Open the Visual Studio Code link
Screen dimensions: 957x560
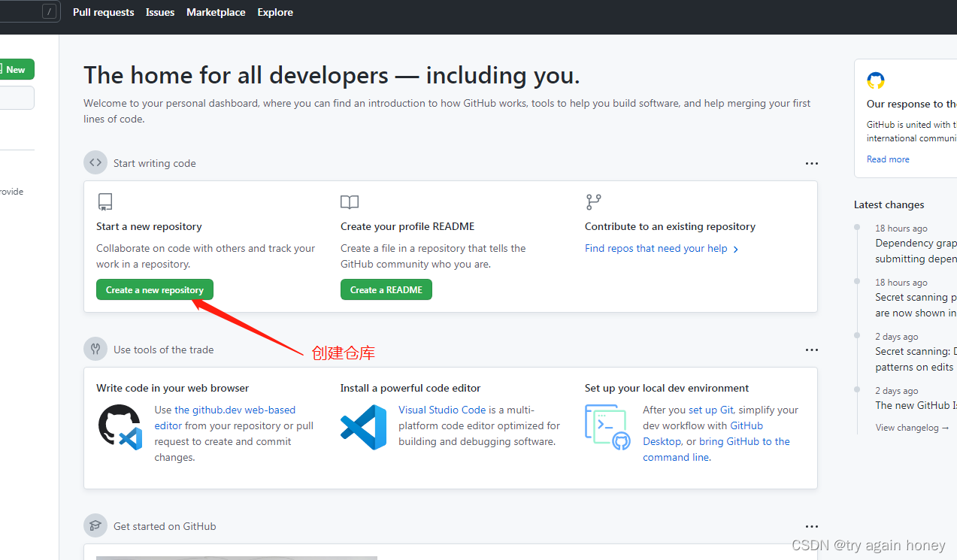(x=442, y=410)
